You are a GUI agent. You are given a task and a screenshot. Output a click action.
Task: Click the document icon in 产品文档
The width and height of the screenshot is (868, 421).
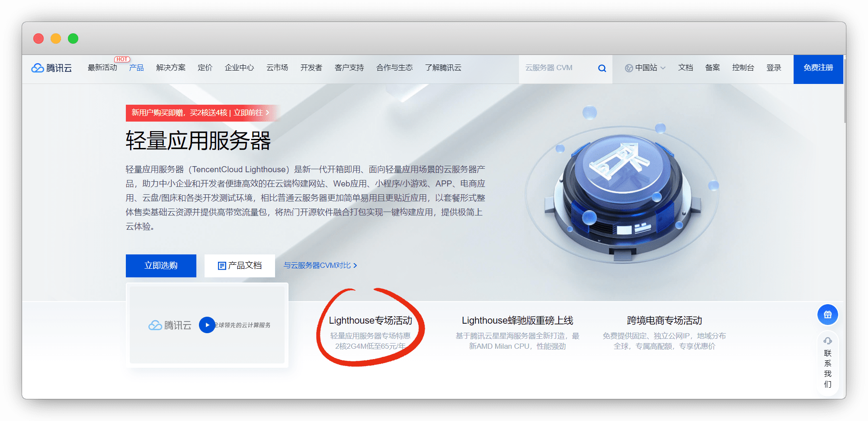pos(221,266)
